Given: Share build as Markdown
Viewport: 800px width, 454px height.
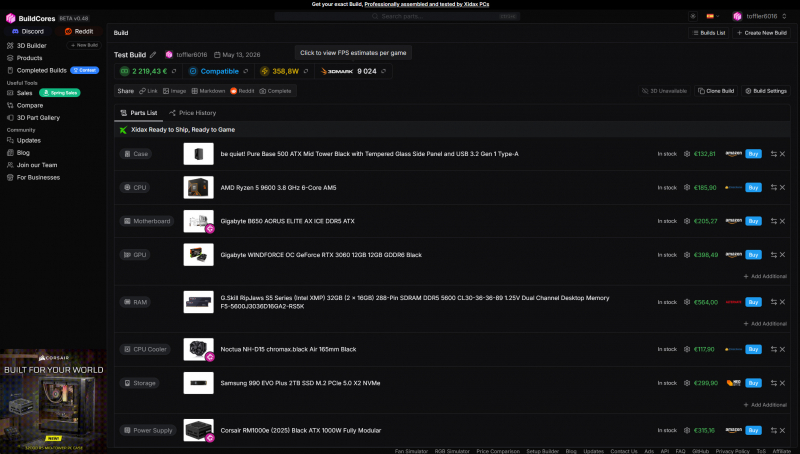Looking at the screenshot, I should click(x=208, y=91).
